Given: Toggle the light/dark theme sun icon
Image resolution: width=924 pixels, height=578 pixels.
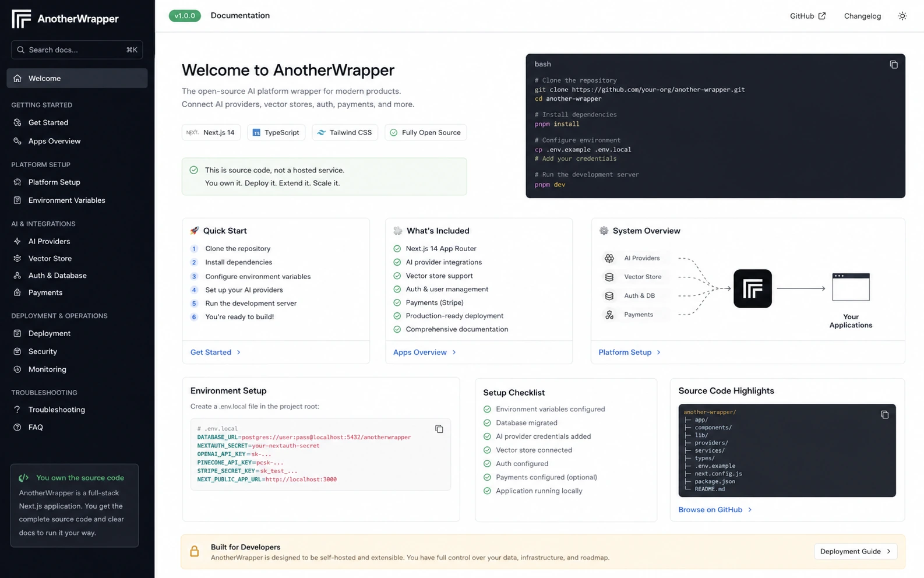Looking at the screenshot, I should coord(902,16).
